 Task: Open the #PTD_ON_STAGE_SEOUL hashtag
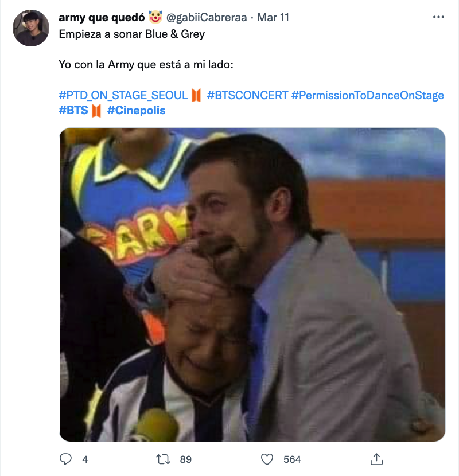point(123,95)
